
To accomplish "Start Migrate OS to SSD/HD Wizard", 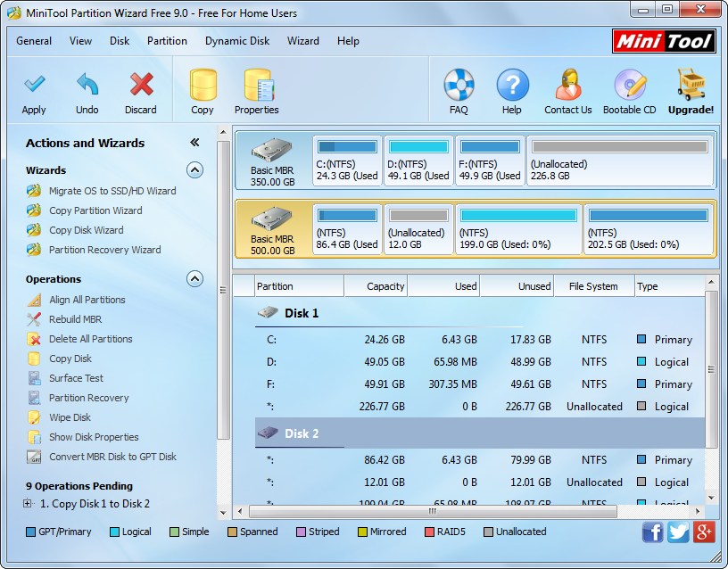I will (x=112, y=191).
